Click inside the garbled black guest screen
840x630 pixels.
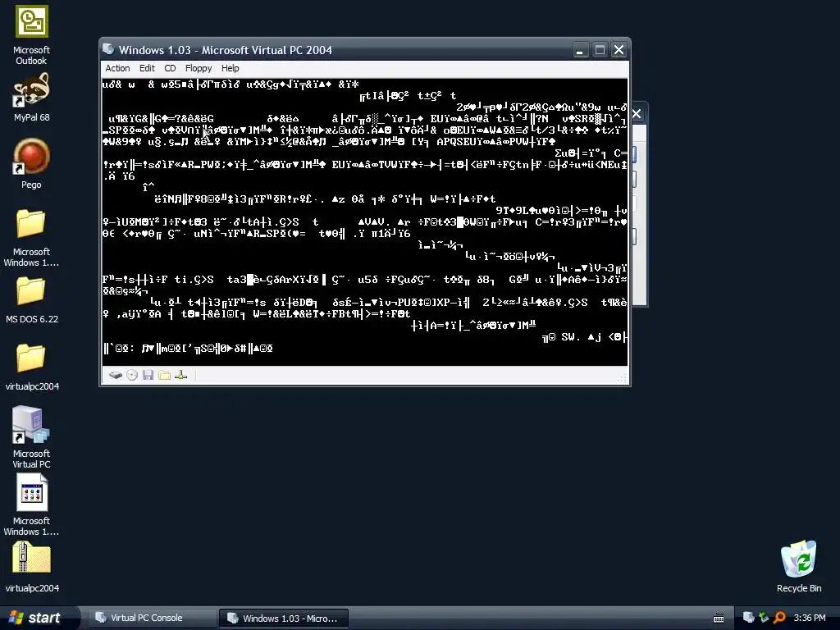coord(365,221)
